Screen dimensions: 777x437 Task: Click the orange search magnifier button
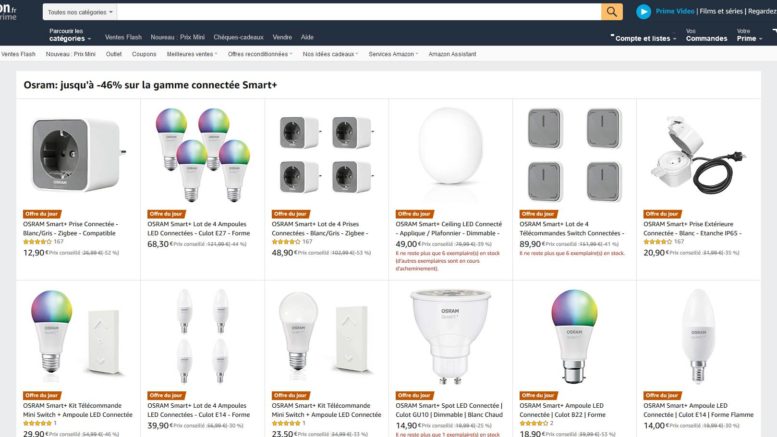[611, 12]
